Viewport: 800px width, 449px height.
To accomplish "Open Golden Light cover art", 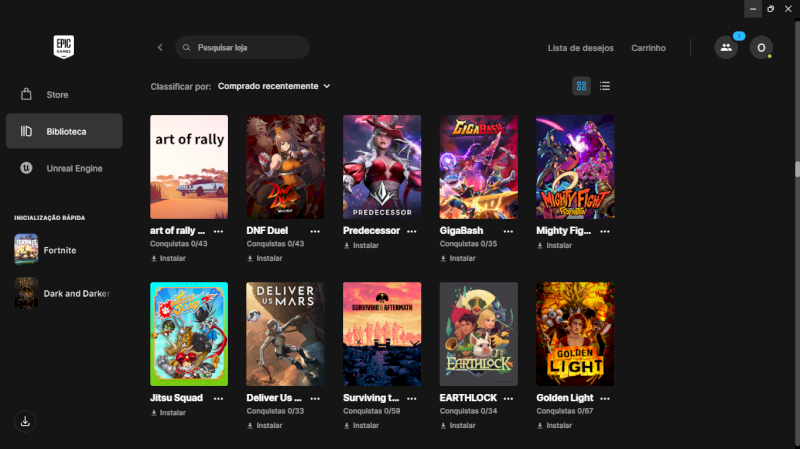I will point(575,334).
